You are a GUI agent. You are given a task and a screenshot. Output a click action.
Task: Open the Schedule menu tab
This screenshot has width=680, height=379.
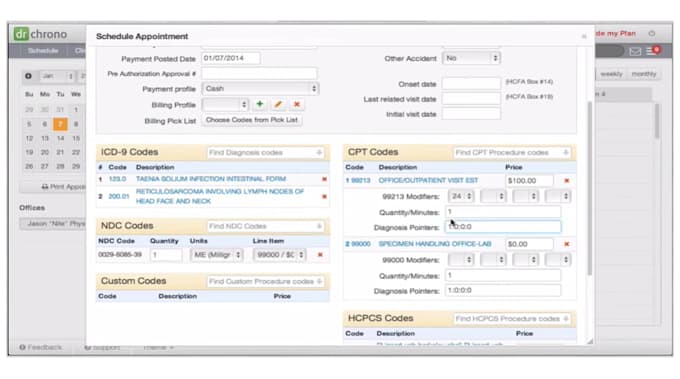point(42,51)
